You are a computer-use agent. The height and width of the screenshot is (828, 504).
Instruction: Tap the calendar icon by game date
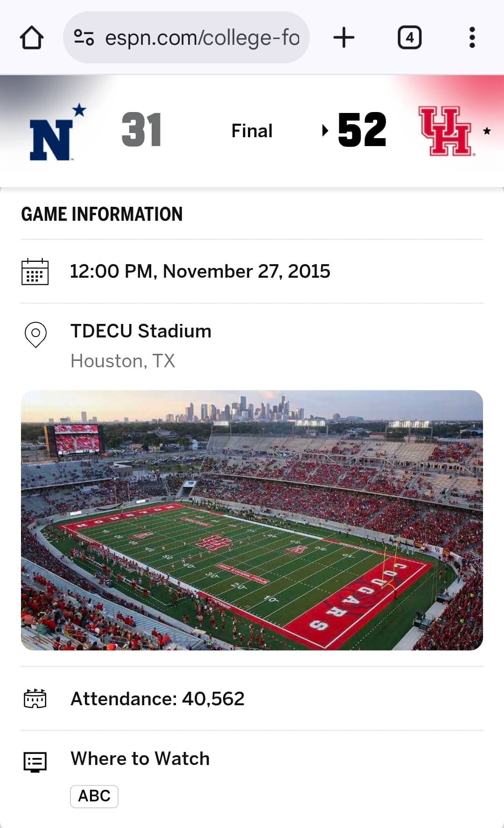pos(35,272)
